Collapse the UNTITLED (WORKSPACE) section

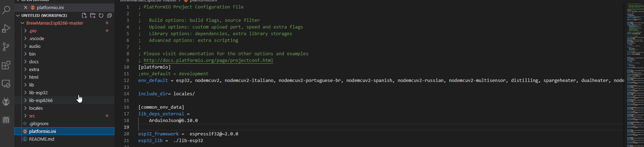[x=18, y=15]
